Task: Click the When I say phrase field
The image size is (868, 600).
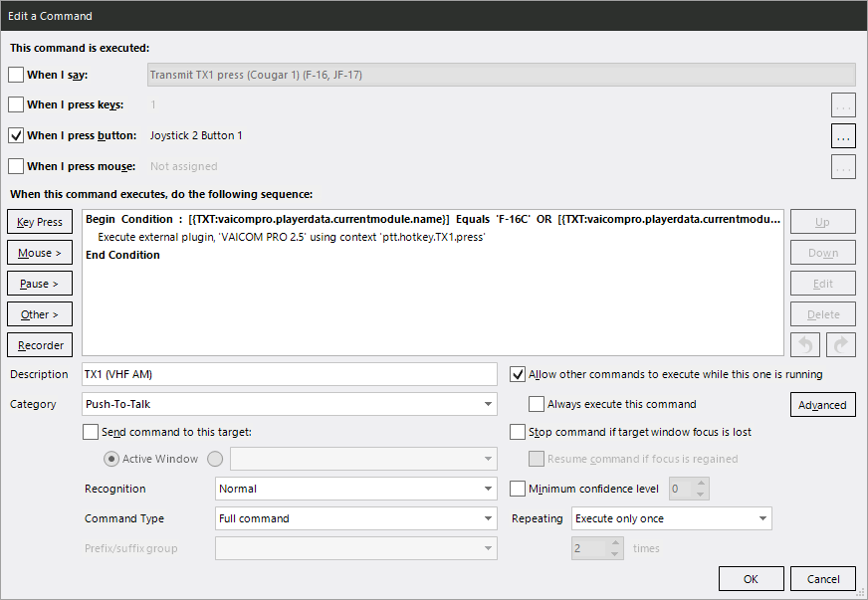Action: pyautogui.click(x=502, y=75)
